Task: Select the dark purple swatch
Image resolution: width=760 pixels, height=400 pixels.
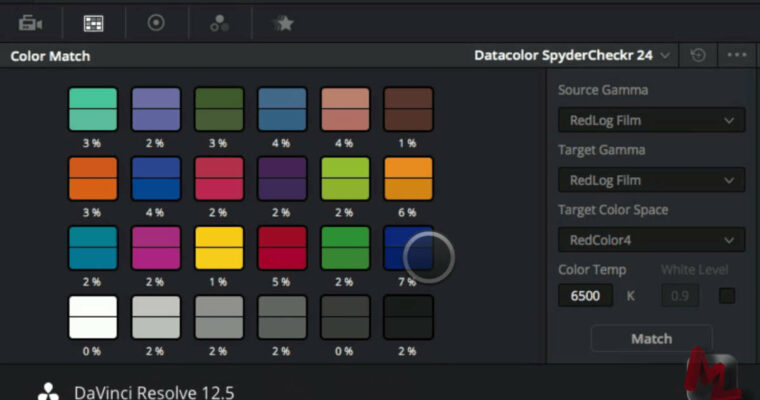Action: click(x=282, y=178)
